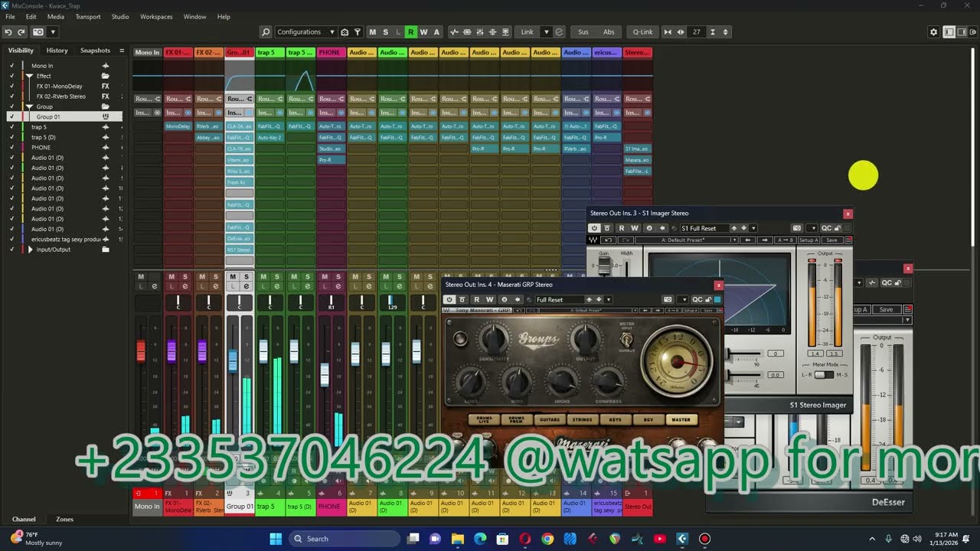Collapse the Effect folder in visibility list

[30, 76]
